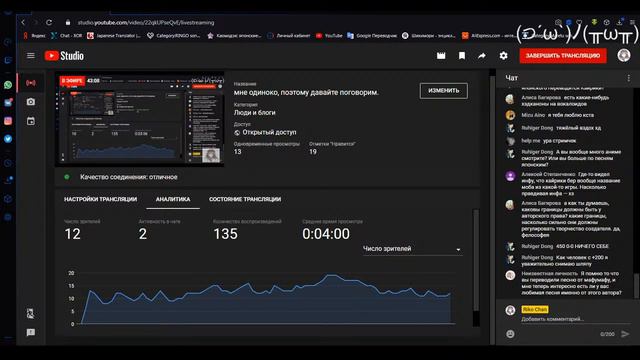Click the ЗАВЕРШИТЬ ТРАНСЛЯЦИЮ button
This screenshot has height=360, width=640.
point(563,56)
